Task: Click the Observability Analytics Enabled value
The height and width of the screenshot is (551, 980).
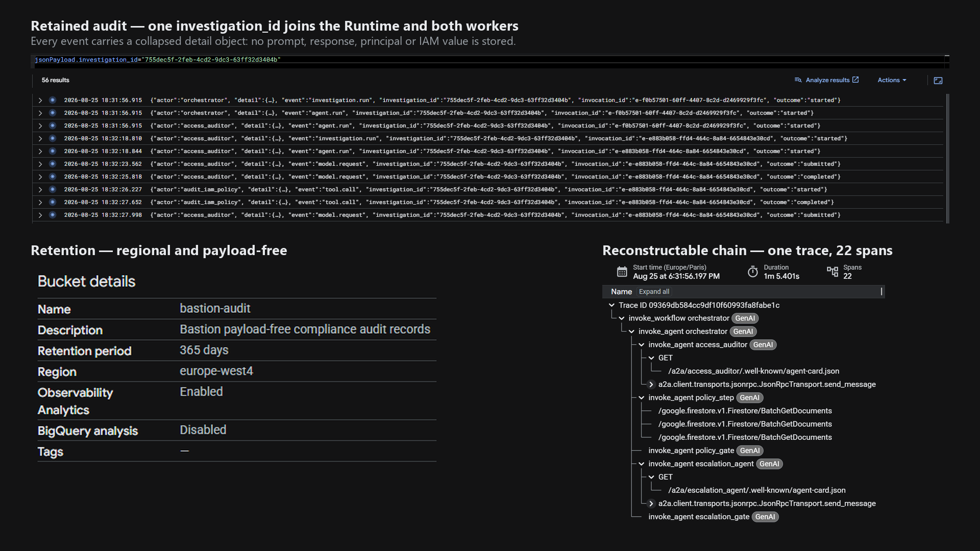Action: (201, 392)
